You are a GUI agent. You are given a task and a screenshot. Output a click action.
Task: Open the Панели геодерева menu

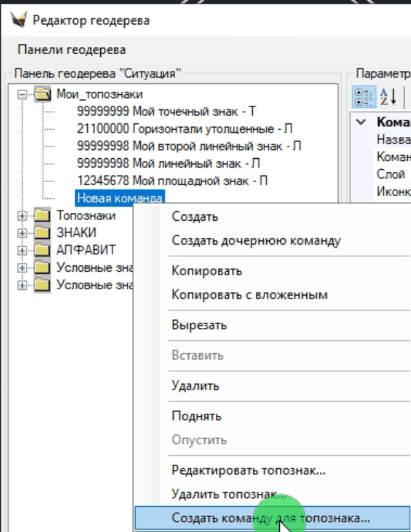coord(72,50)
